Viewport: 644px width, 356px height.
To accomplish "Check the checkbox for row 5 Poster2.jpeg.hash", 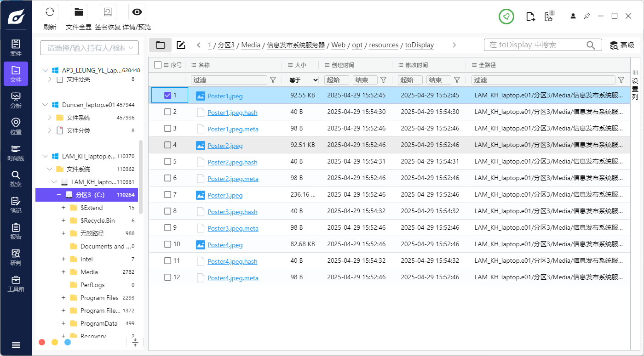I will click(167, 162).
